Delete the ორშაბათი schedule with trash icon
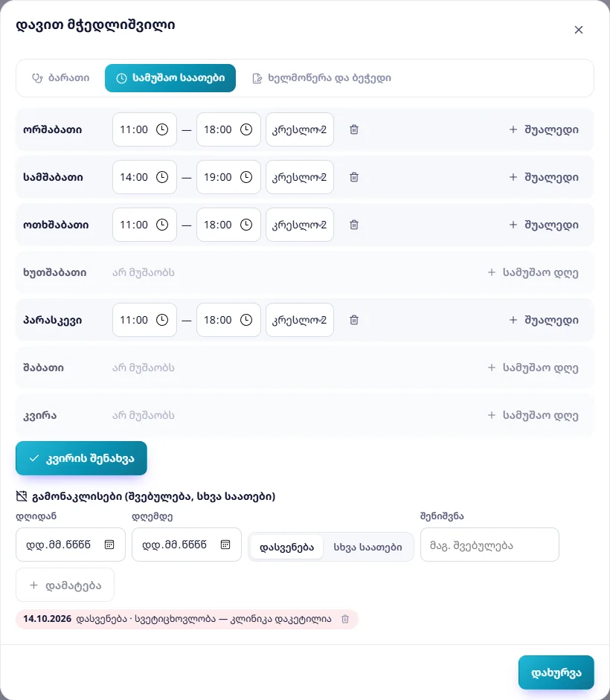This screenshot has width=610, height=700. [353, 129]
